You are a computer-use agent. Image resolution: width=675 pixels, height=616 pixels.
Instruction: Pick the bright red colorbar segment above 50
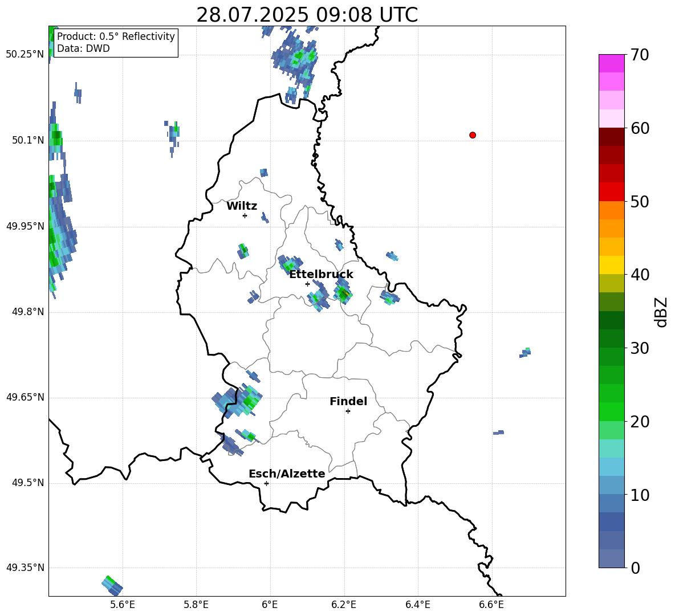click(x=611, y=192)
